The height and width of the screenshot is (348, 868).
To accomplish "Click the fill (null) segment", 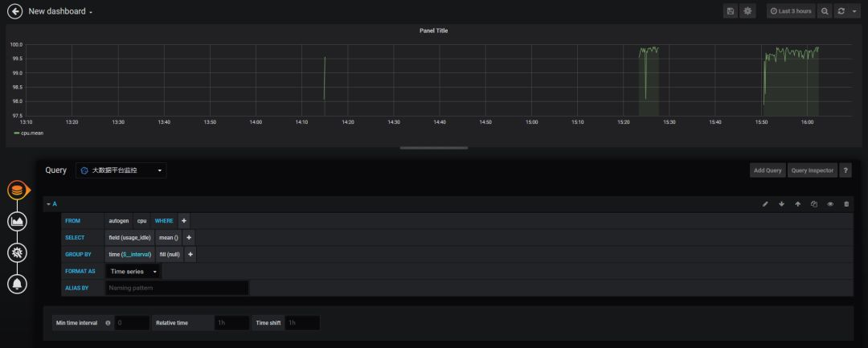I will click(170, 255).
